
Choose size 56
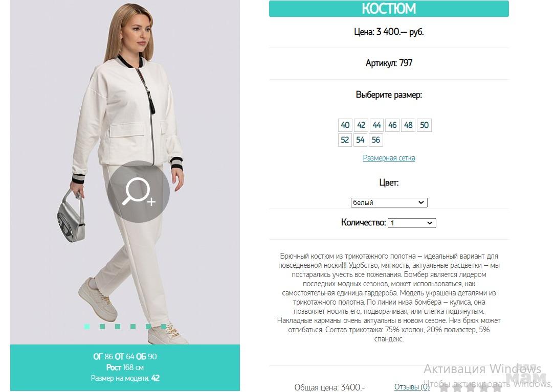pos(376,140)
